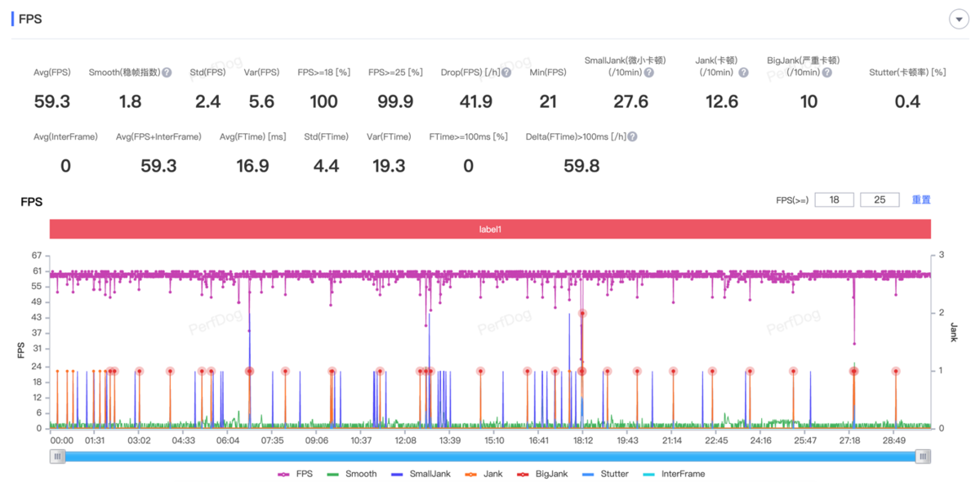This screenshot has width=980, height=482.
Task: Toggle SmallJank series visibility in legend
Action: click(x=417, y=474)
